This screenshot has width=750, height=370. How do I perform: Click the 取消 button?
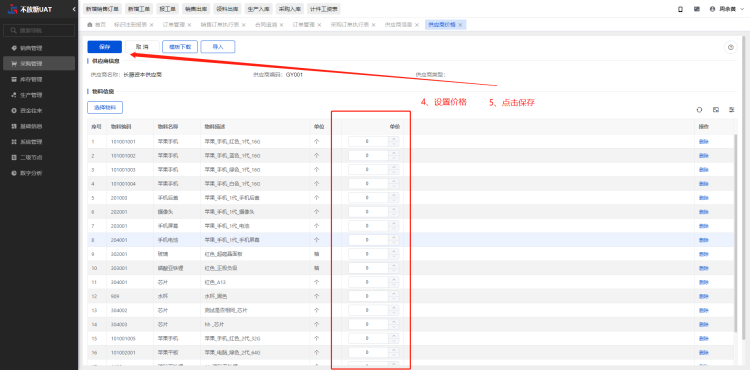pyautogui.click(x=142, y=47)
